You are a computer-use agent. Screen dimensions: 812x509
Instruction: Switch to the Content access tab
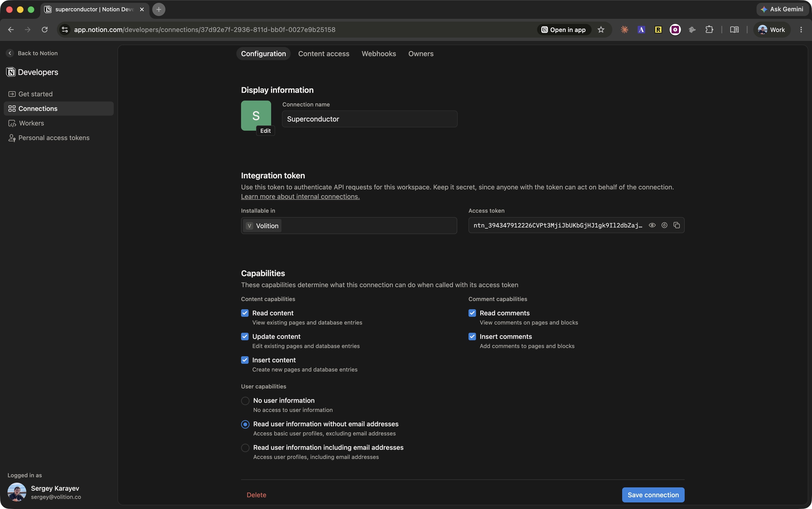323,54
